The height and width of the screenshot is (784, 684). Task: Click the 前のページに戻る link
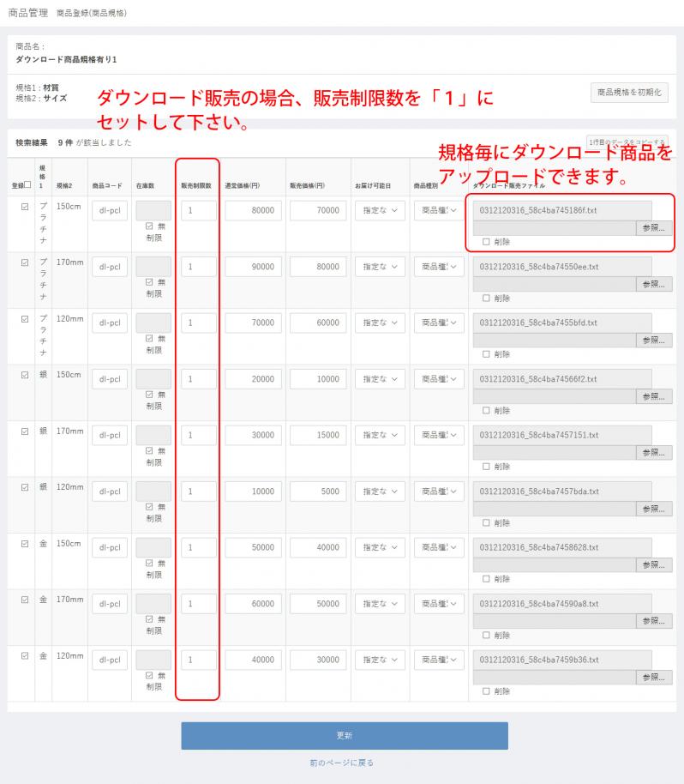pyautogui.click(x=342, y=763)
